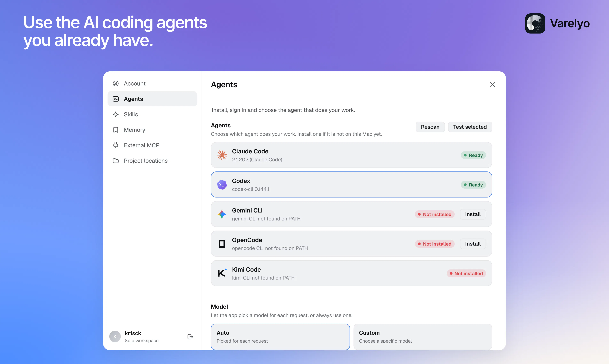
Task: Open the External MCP settings section
Action: click(x=152, y=145)
